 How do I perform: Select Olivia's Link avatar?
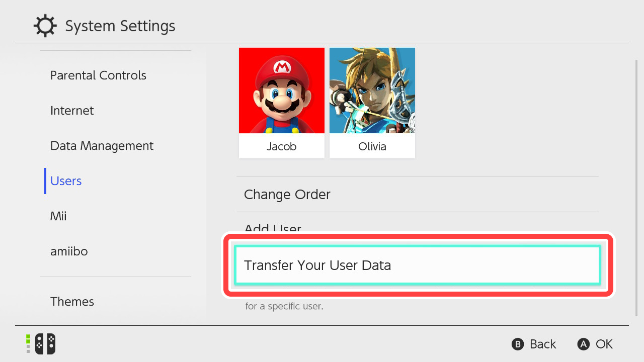click(x=372, y=90)
